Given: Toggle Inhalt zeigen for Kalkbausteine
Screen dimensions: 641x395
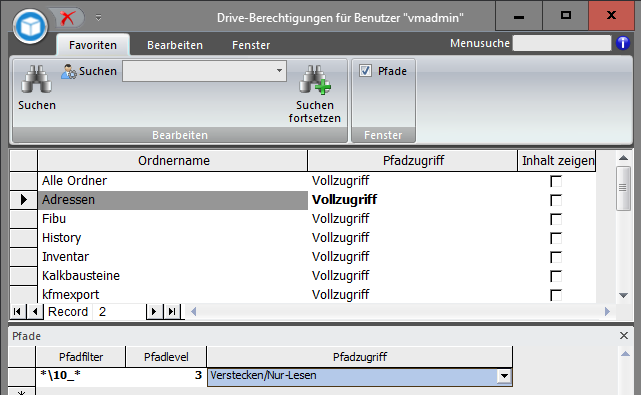Looking at the screenshot, I should 556,276.
